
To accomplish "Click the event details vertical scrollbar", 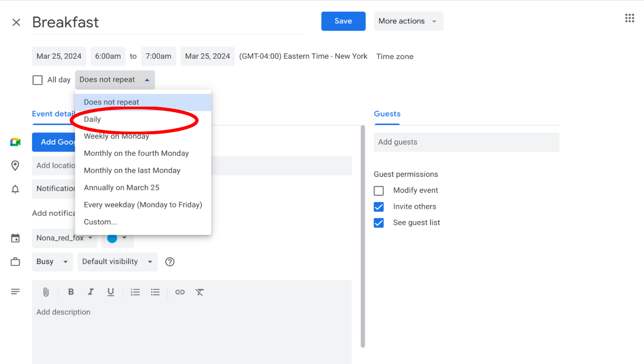I will pos(362,236).
